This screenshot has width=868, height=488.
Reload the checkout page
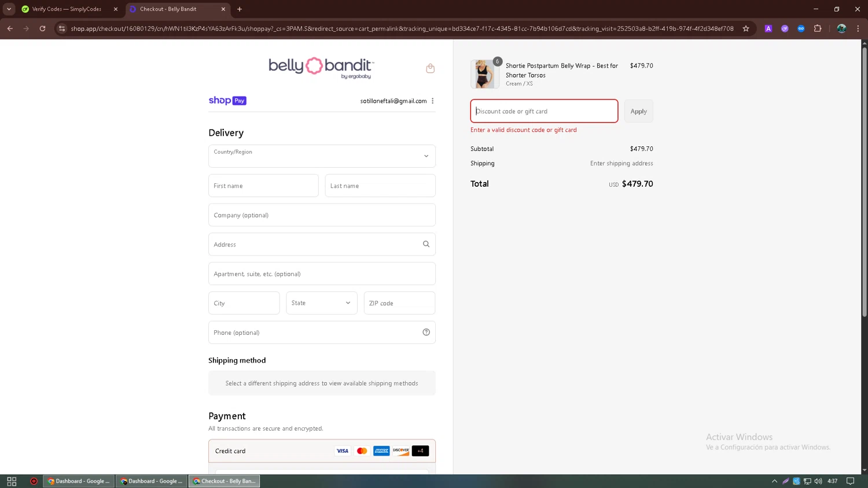[42, 28]
